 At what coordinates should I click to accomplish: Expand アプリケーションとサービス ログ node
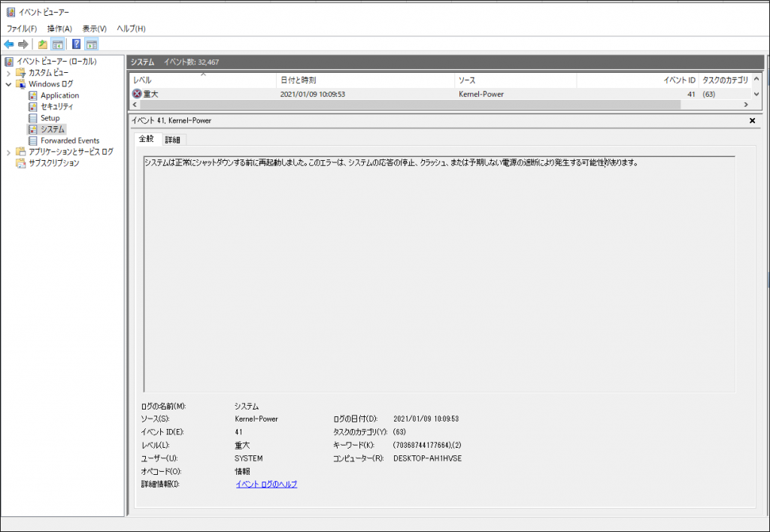tap(8, 152)
